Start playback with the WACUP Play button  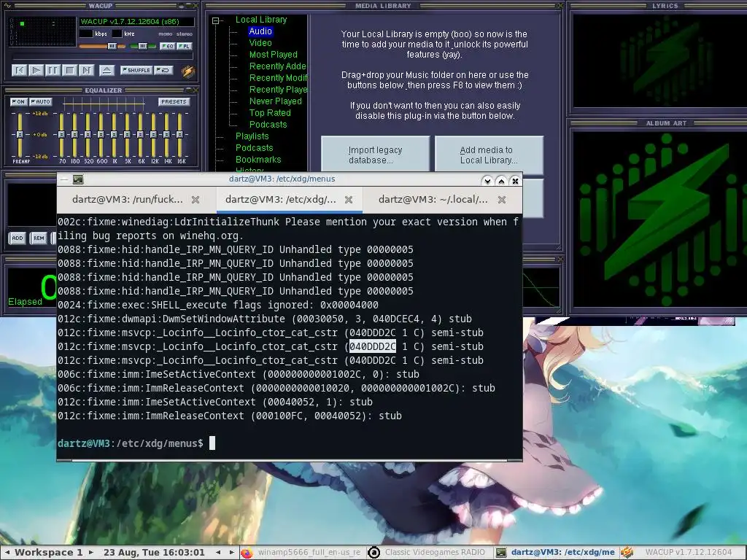coord(36,71)
